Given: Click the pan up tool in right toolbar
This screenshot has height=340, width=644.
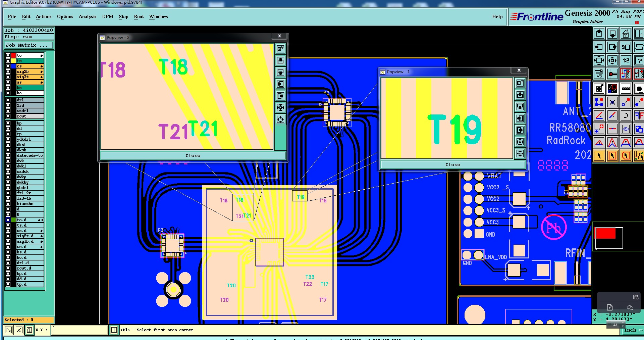Looking at the screenshot, I should click(x=599, y=34).
